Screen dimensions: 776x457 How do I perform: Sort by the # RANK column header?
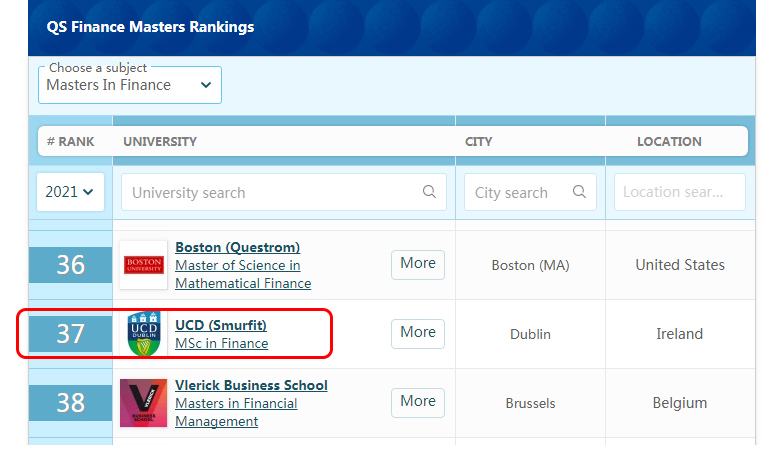point(71,141)
